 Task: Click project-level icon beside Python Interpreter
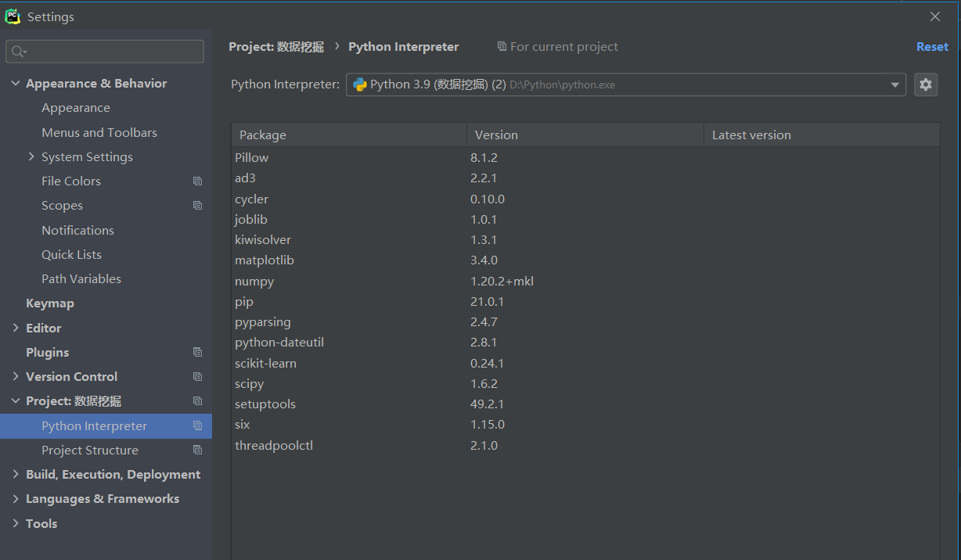click(x=197, y=425)
